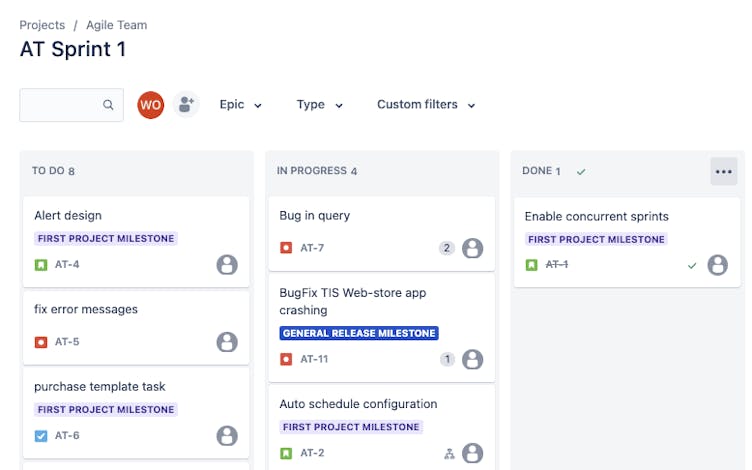This screenshot has height=470, width=752.
Task: Open issue key AT-6
Action: pos(67,435)
